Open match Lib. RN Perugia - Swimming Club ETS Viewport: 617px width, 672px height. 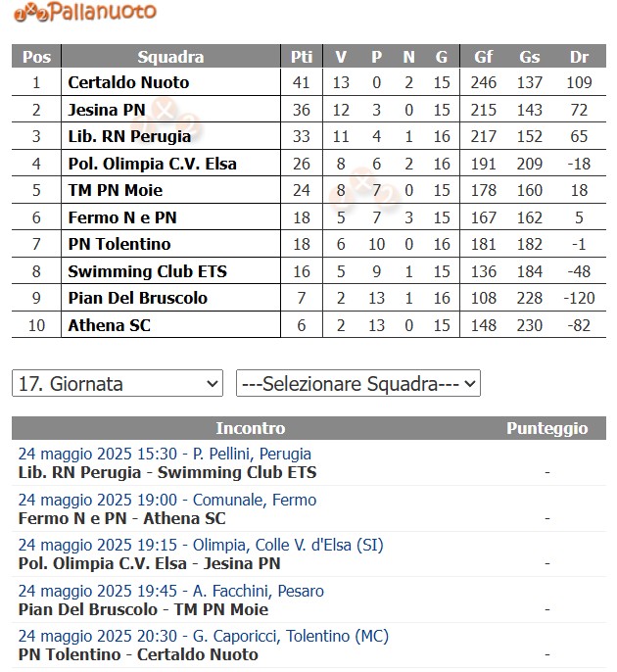point(166,472)
